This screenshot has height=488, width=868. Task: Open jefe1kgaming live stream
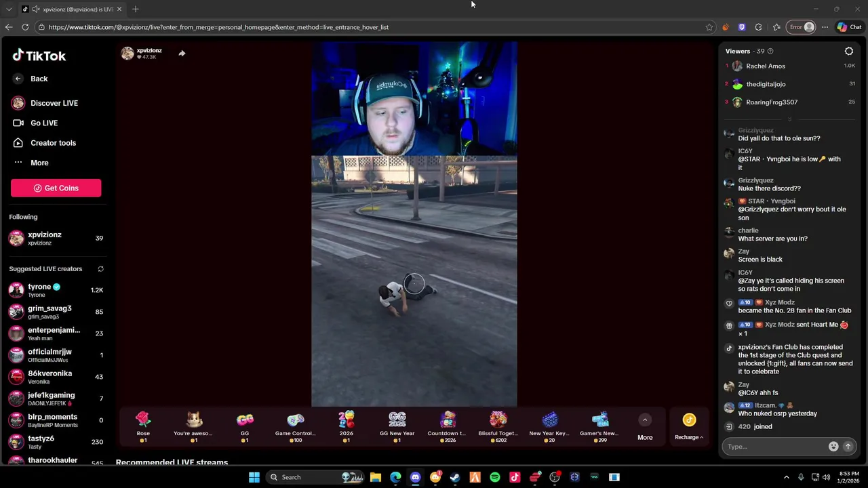tap(56, 399)
